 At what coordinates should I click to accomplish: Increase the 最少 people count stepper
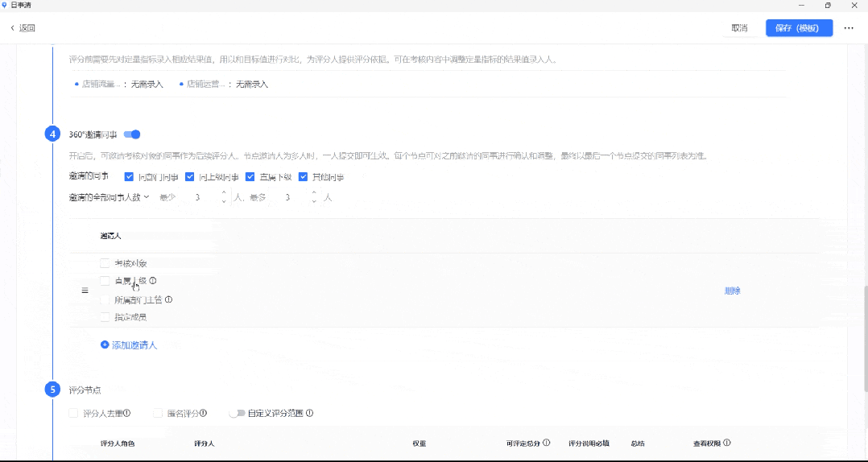point(224,192)
